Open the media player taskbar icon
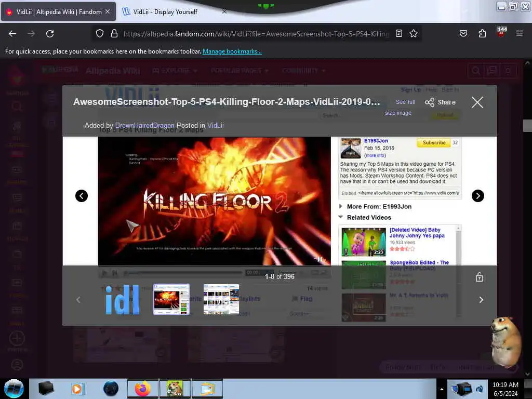 [x=77, y=389]
